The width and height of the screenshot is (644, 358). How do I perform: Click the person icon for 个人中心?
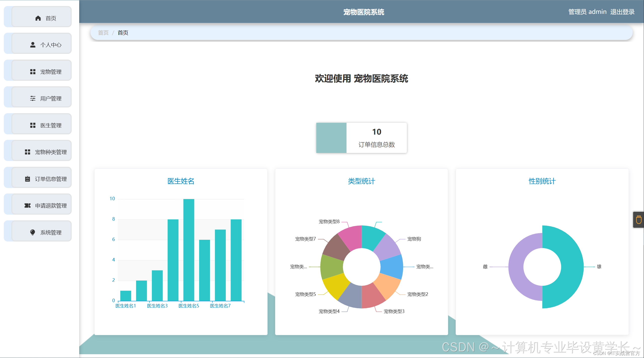pos(33,45)
